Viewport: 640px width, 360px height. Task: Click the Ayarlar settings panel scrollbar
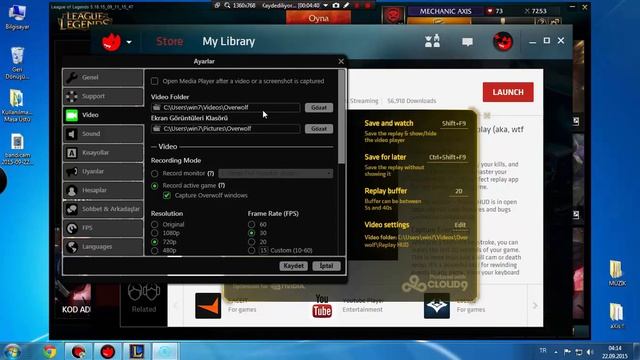341,117
